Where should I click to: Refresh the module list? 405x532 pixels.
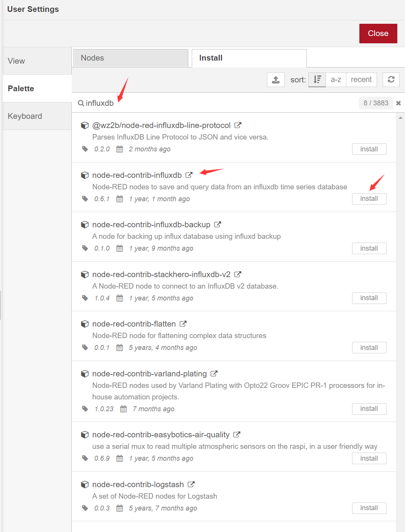(x=391, y=80)
